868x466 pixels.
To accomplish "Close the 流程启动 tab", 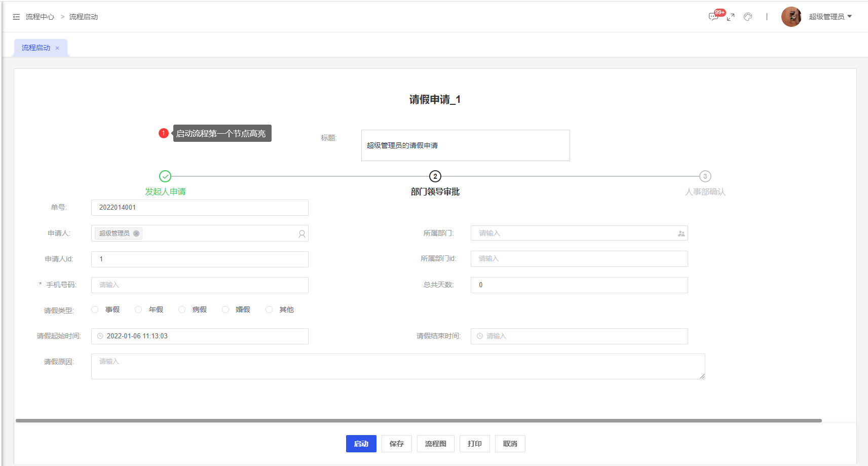I will [x=57, y=48].
